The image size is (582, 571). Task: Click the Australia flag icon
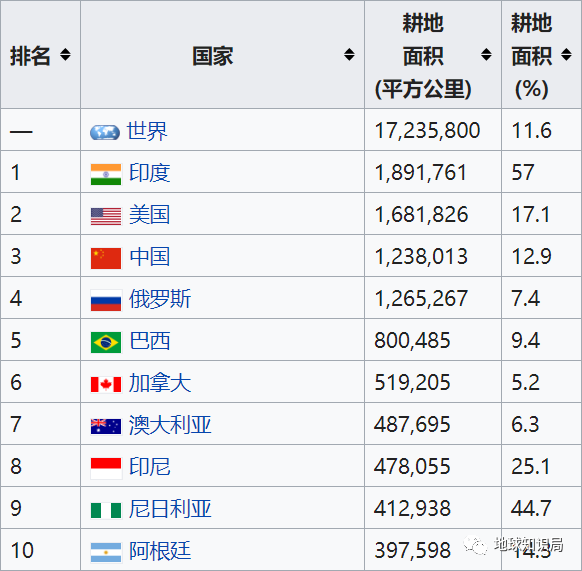coord(106,426)
